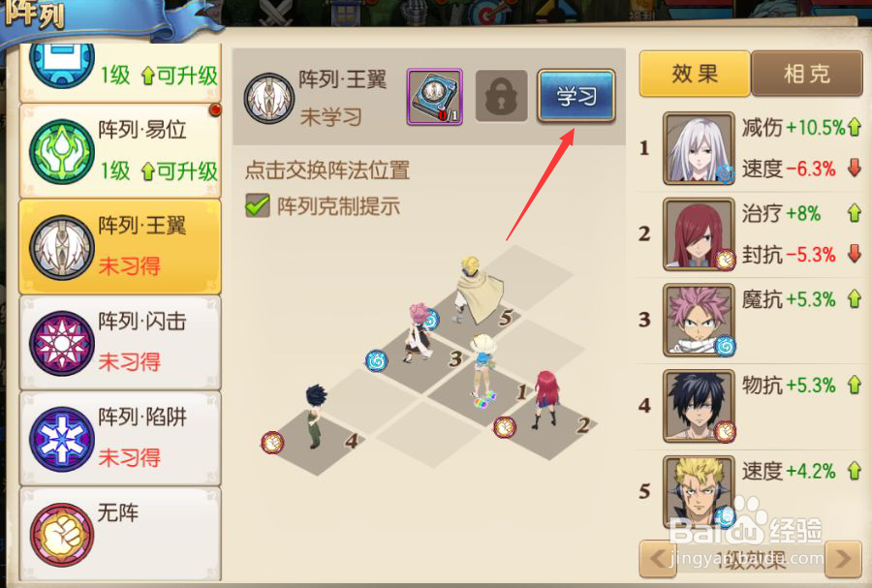Click the 王翼 skill book item icon
The height and width of the screenshot is (588, 872).
[x=434, y=97]
